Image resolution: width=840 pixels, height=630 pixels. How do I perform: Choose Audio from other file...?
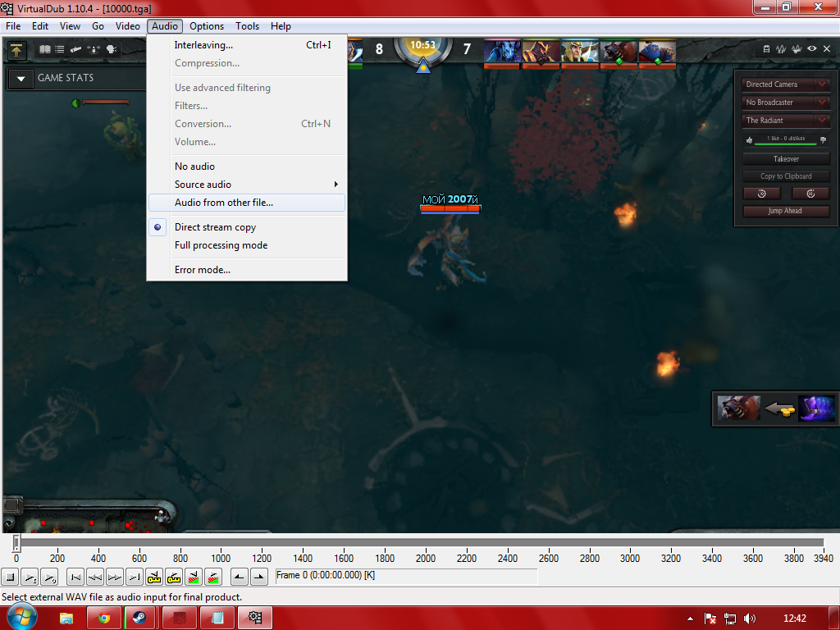coord(246,203)
